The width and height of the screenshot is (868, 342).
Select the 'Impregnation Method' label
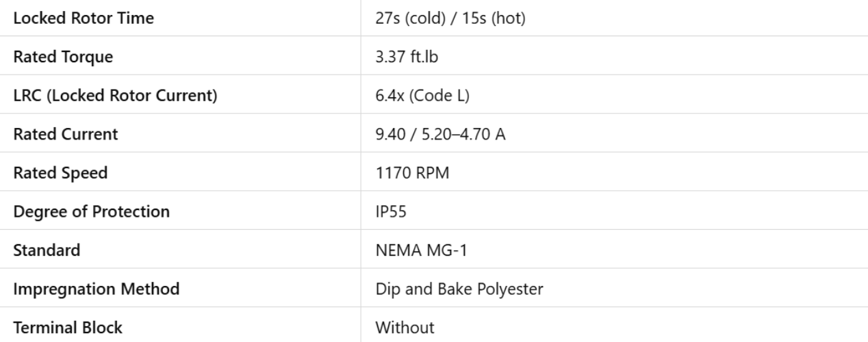(x=97, y=289)
